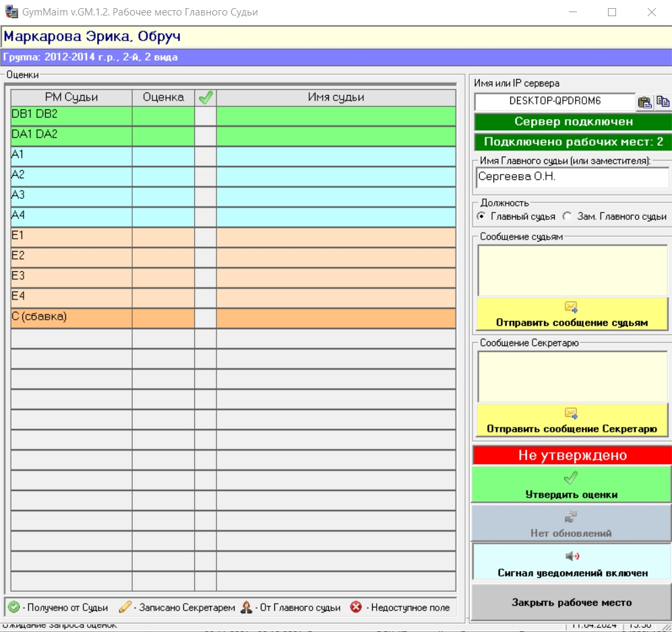Click the 'Сообщение Секретарю' message text area

[x=572, y=376]
